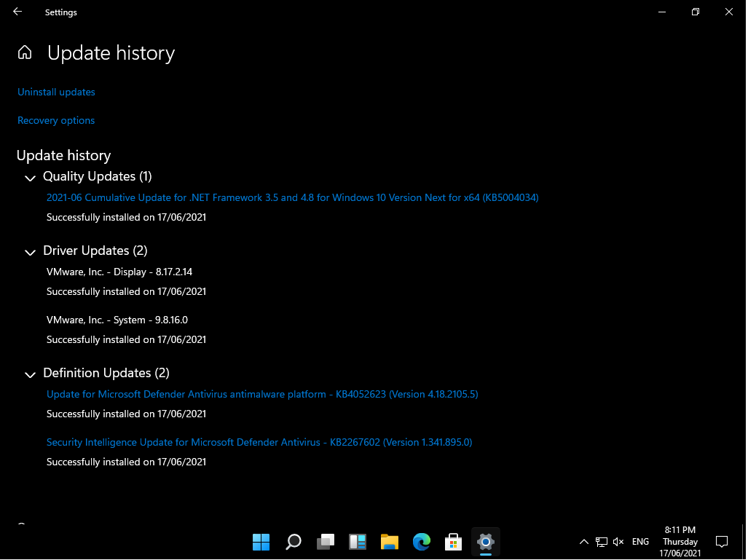Screen dimensions: 748x560
Task: Select the VMware, Inc. - Display - 8.17.2.14 entry
Action: click(x=119, y=272)
